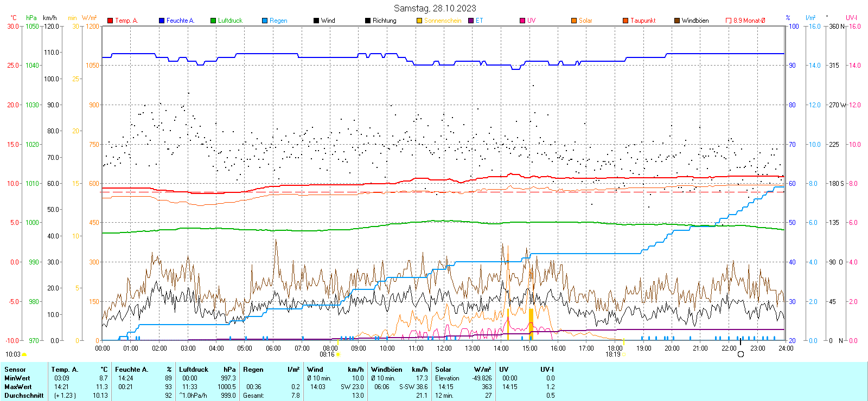Click the purple ET legend square
Screen dimensions: 868x401
tap(471, 21)
